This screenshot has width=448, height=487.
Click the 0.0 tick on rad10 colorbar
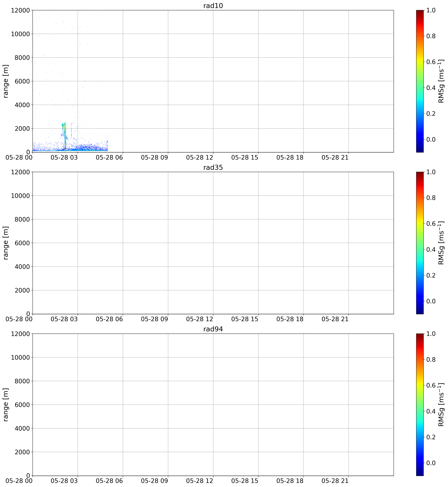(x=431, y=139)
